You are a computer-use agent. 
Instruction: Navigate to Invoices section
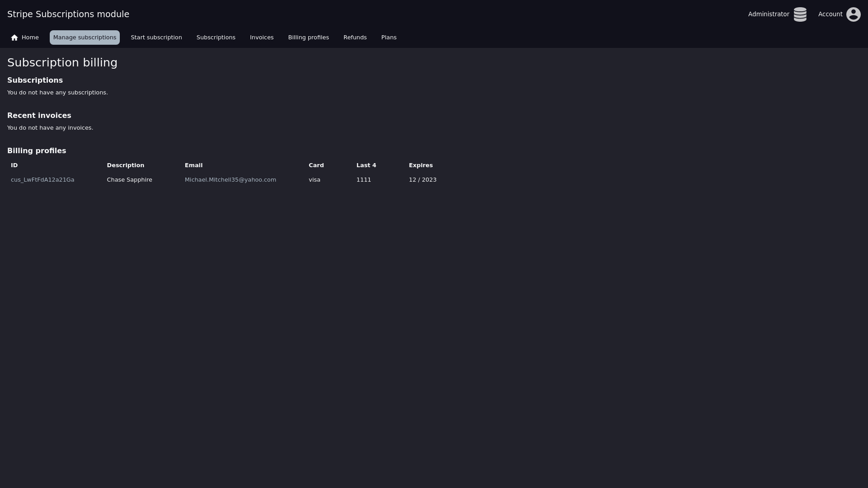coord(261,38)
